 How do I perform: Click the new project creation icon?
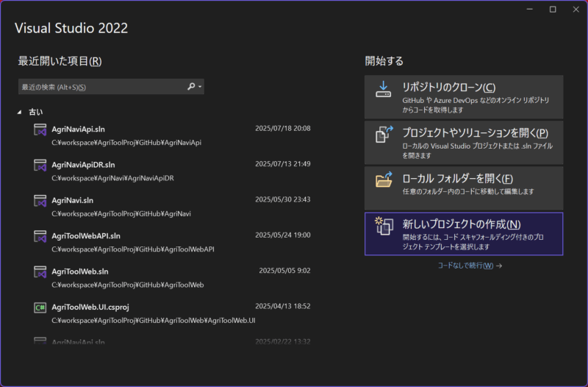click(x=384, y=226)
